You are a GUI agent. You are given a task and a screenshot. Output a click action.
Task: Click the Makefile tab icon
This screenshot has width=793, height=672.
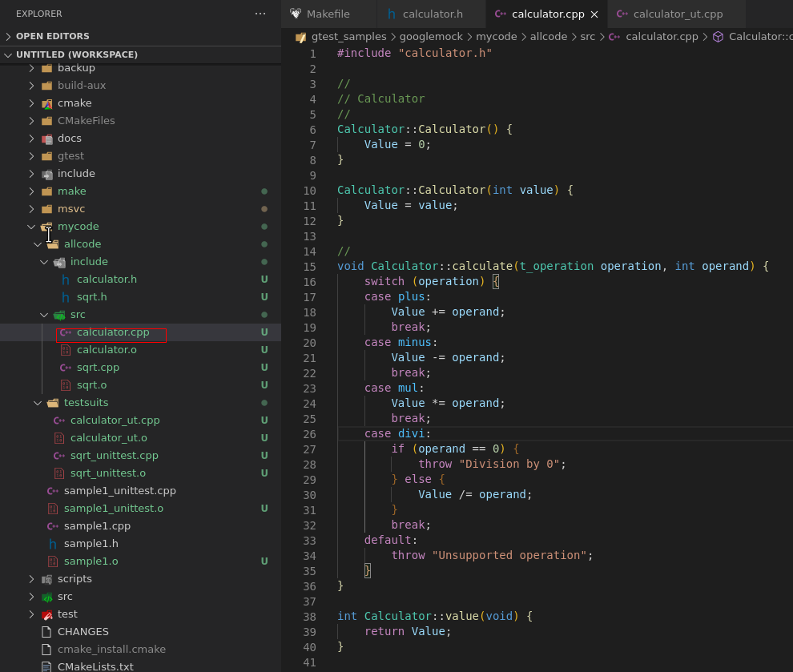[296, 14]
